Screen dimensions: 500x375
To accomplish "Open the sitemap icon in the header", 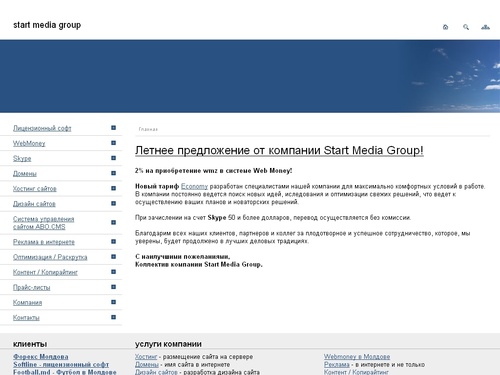I will click(x=485, y=27).
